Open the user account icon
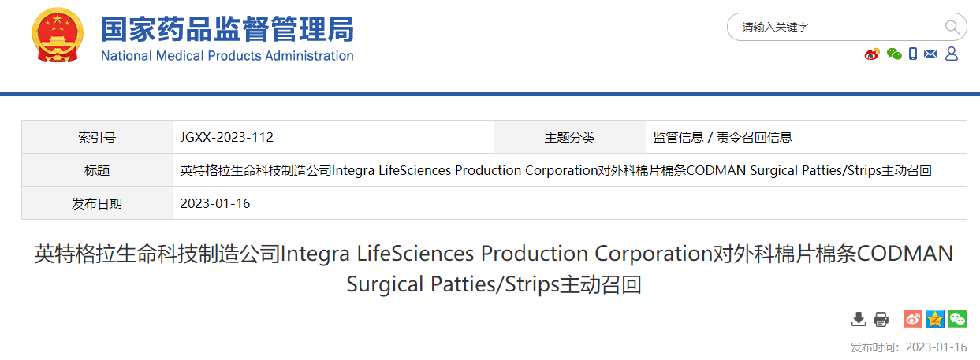980x360 pixels. pos(951,54)
